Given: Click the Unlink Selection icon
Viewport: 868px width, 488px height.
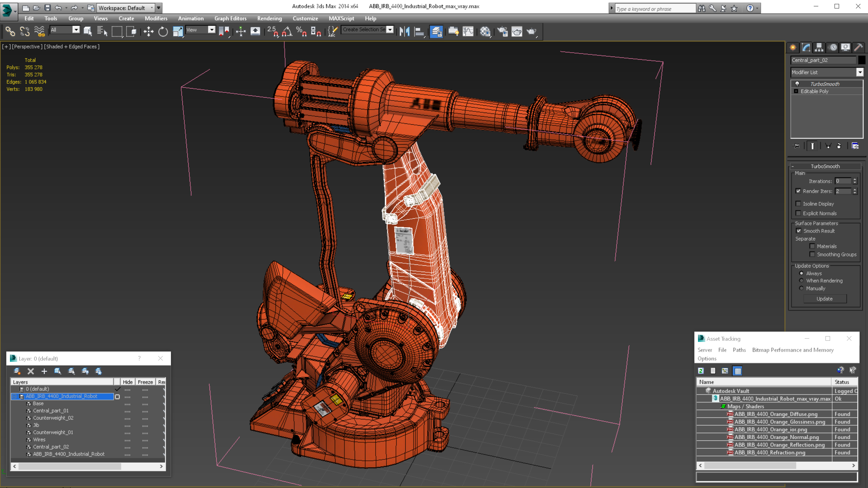Looking at the screenshot, I should coord(25,31).
